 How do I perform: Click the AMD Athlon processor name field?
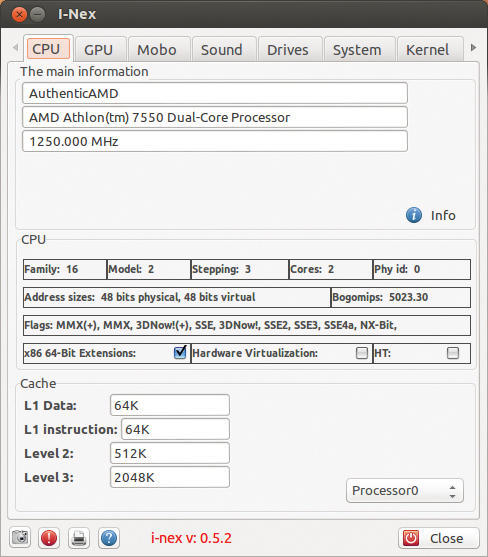(215, 117)
